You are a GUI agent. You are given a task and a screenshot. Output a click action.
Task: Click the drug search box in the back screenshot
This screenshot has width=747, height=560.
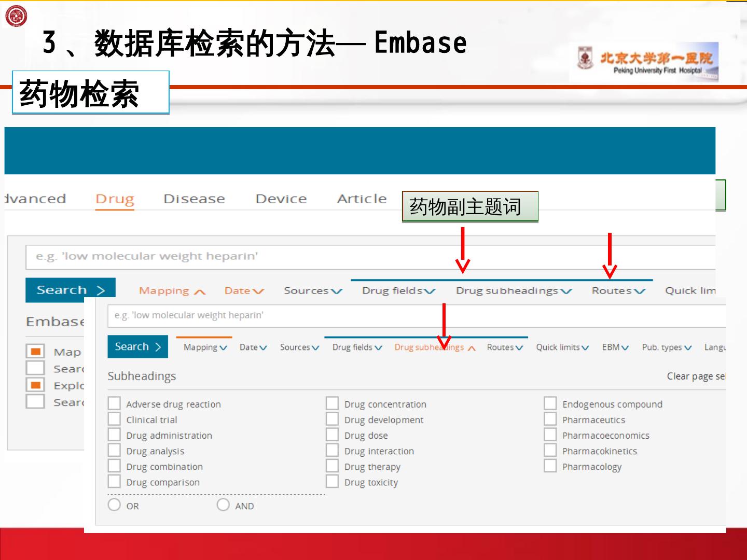[370, 256]
